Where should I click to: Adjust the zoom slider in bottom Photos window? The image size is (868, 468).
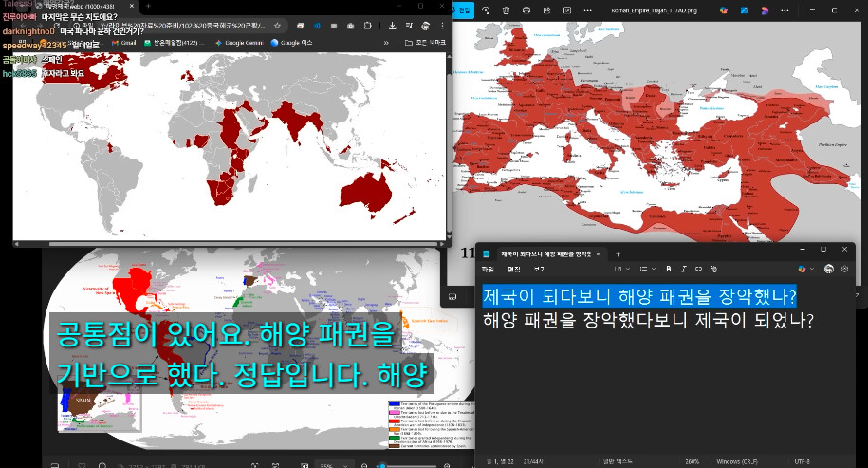coord(404,466)
